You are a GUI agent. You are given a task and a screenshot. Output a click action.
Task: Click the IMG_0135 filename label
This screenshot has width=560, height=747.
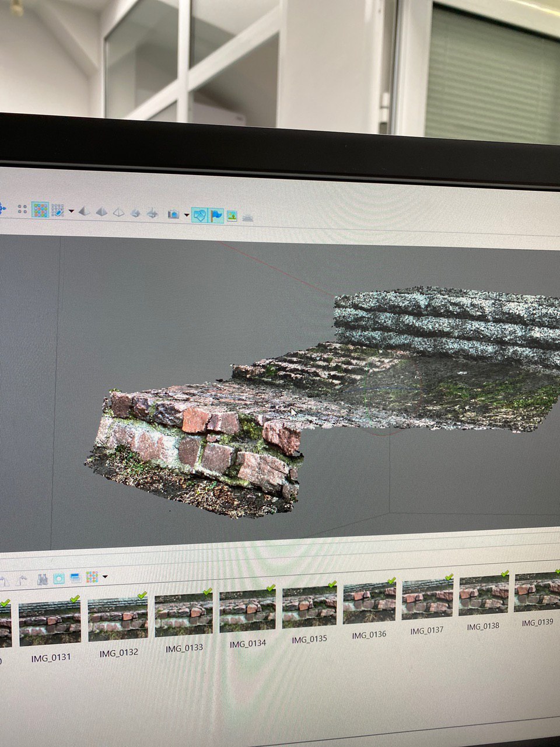[309, 639]
